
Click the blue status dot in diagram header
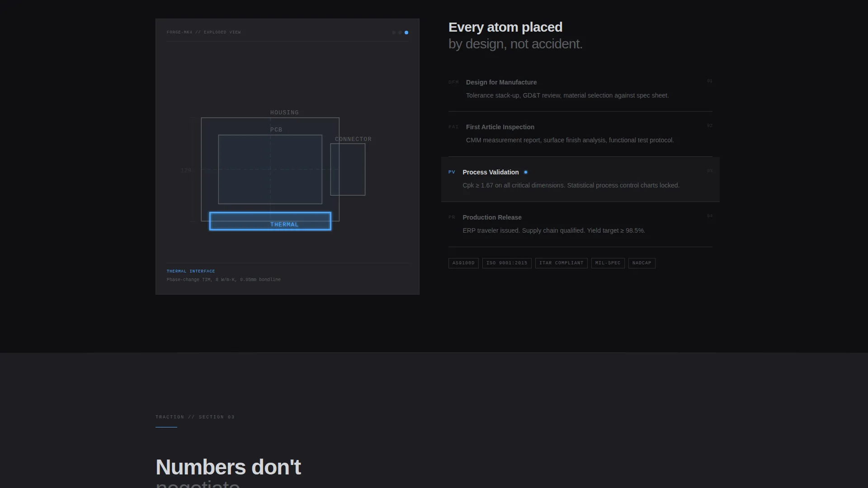coord(406,33)
